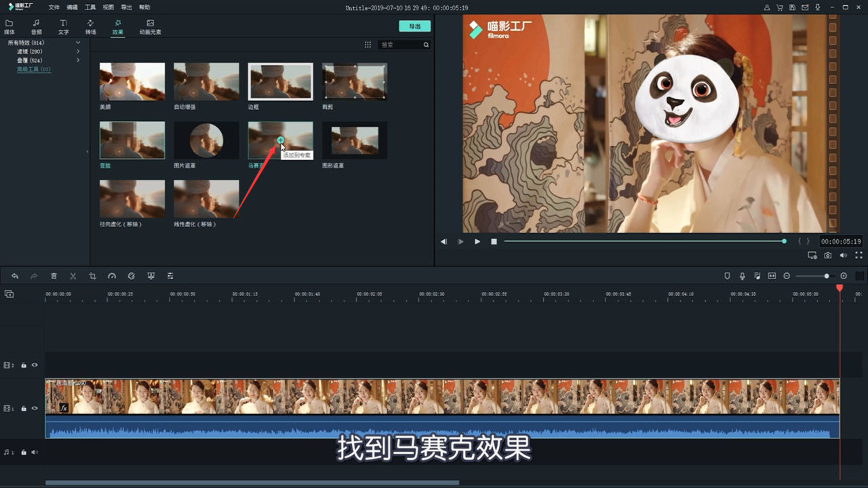Open the 转场 (Transitions) tab
The image size is (868, 488).
[x=90, y=27]
